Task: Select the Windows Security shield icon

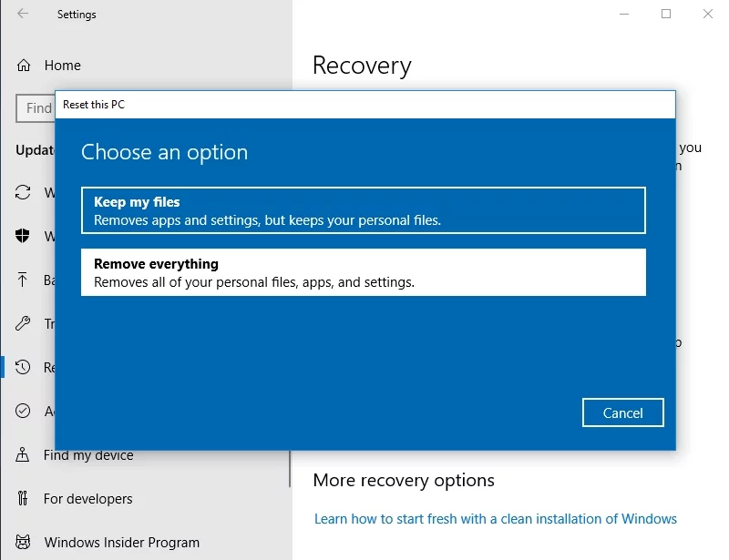Action: pyautogui.click(x=24, y=237)
